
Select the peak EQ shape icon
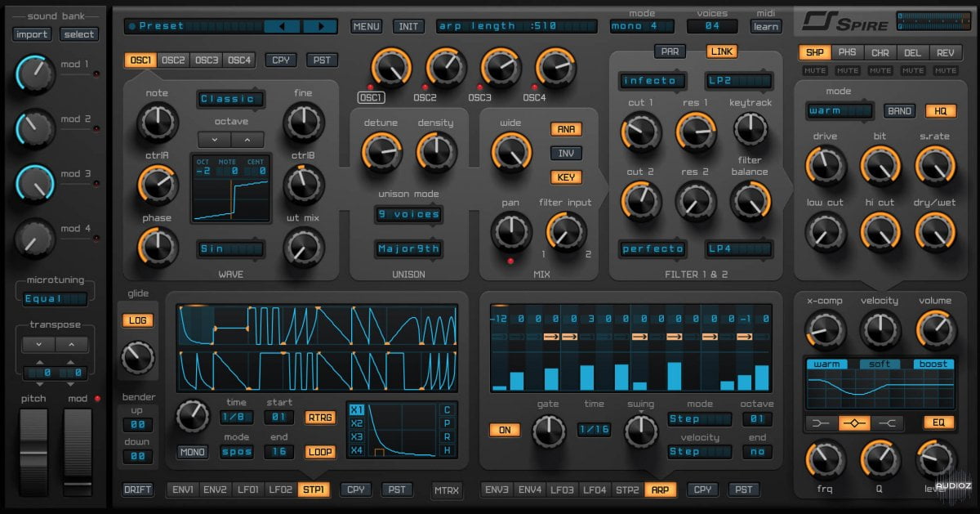(853, 422)
